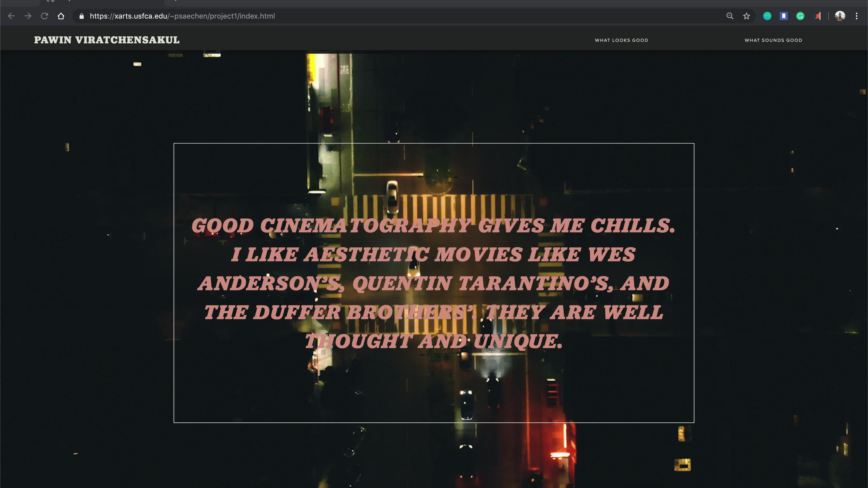Image resolution: width=868 pixels, height=488 pixels.
Task: Click the line 'Good cinematography gives me chills.'
Action: (x=433, y=225)
